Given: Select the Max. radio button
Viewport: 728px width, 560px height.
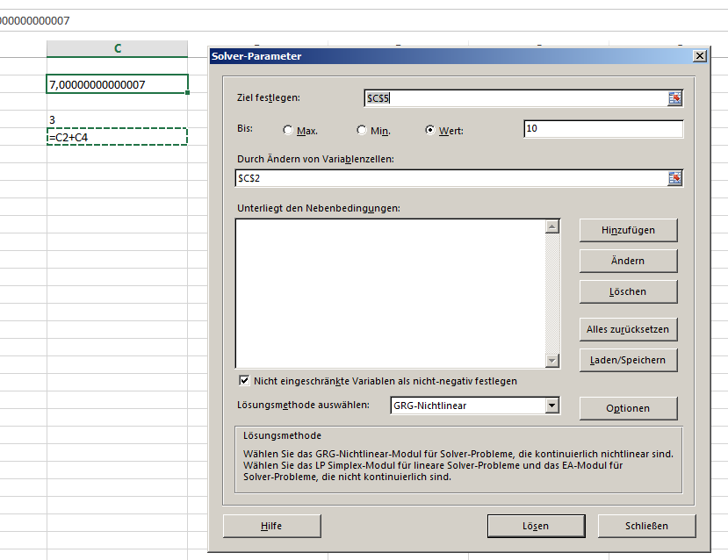Looking at the screenshot, I should click(x=289, y=131).
